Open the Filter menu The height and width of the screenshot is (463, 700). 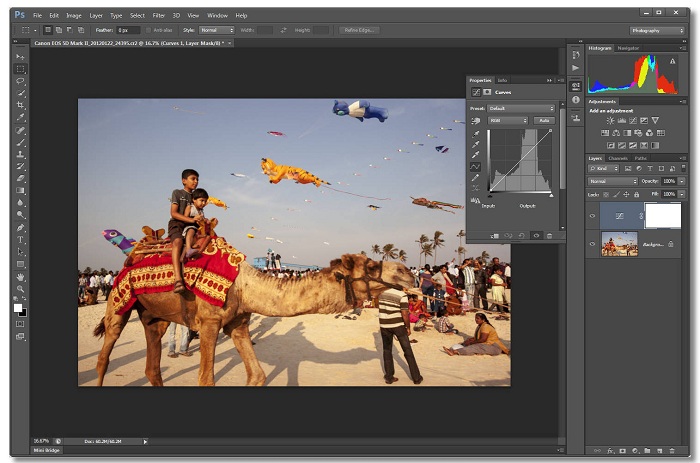click(158, 16)
